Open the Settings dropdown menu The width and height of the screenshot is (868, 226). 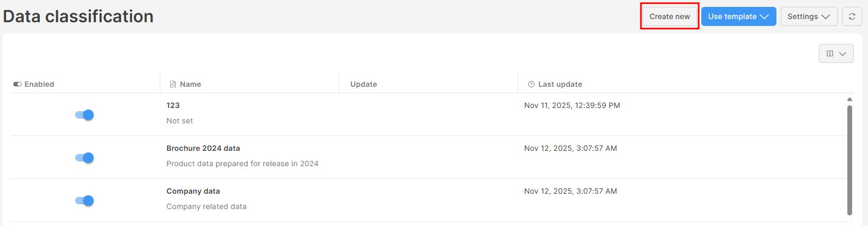pos(809,16)
